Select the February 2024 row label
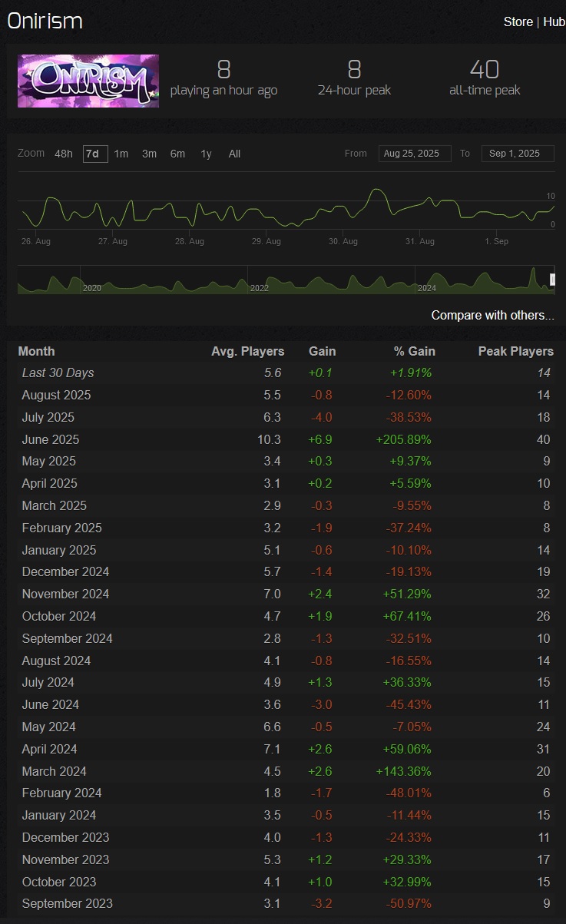This screenshot has height=924, width=566. coord(61,793)
